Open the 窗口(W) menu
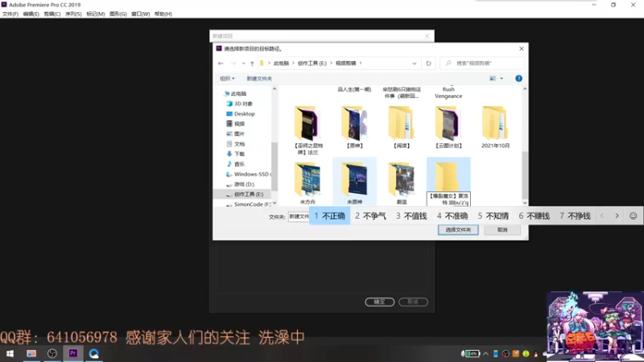The image size is (644, 362). [x=140, y=14]
